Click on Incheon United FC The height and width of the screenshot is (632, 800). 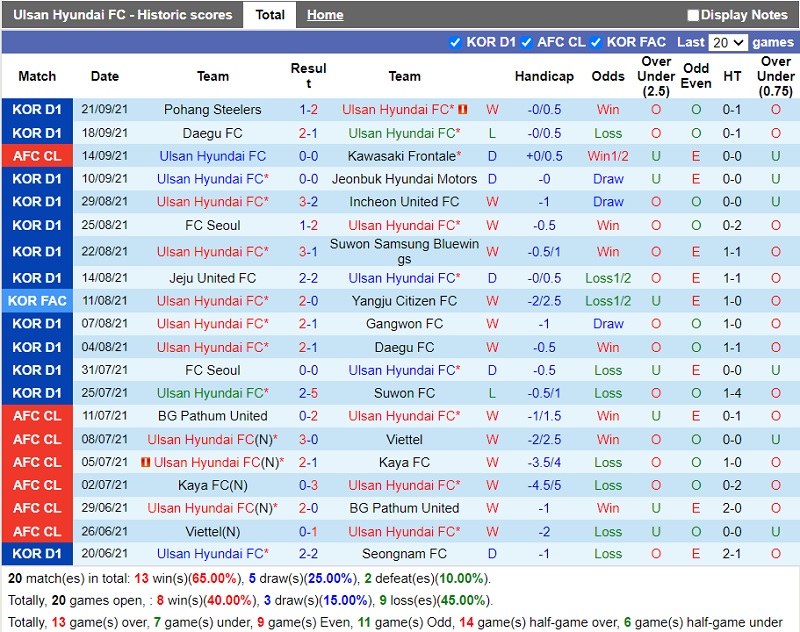pos(404,202)
